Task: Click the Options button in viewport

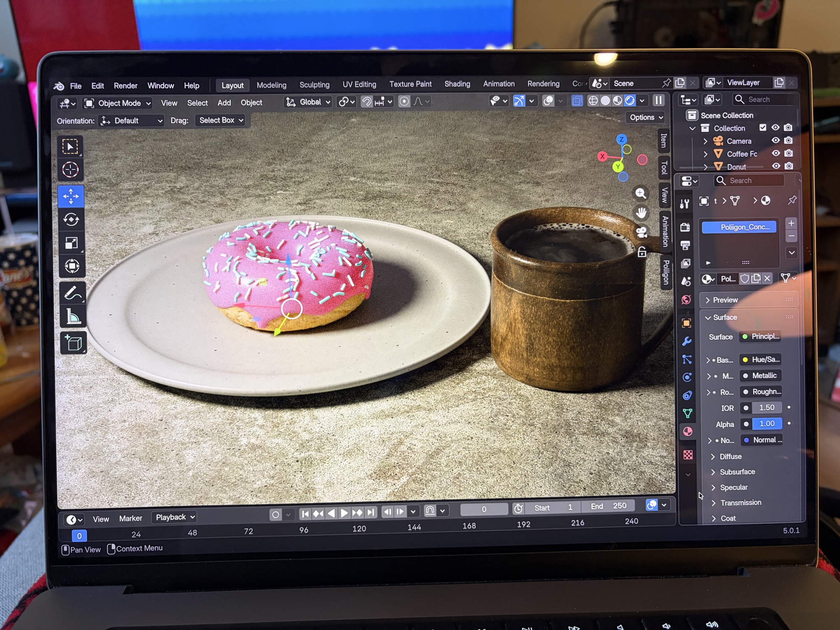Action: coord(645,118)
